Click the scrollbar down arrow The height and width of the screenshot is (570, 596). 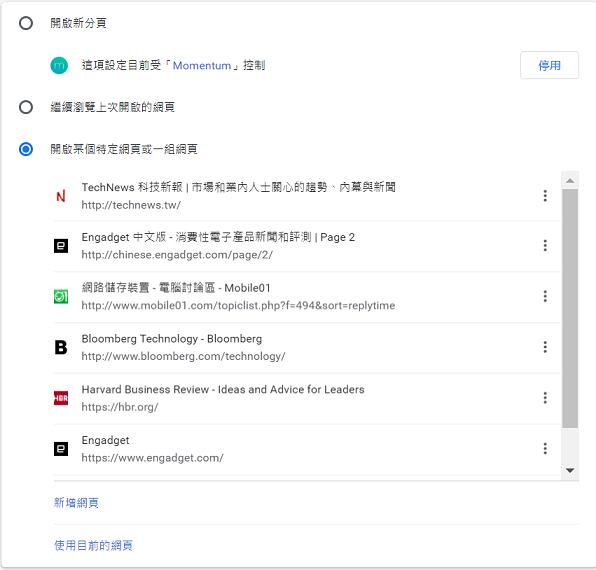point(570,470)
